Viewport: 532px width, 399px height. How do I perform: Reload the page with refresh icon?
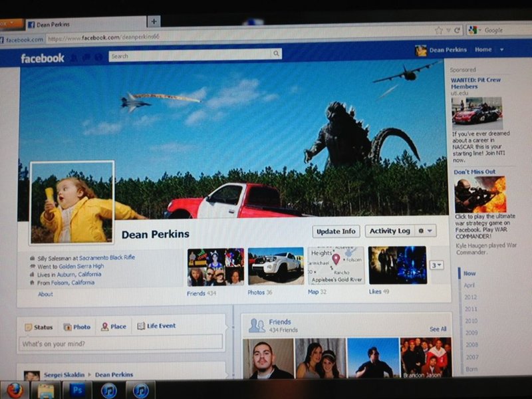457,30
